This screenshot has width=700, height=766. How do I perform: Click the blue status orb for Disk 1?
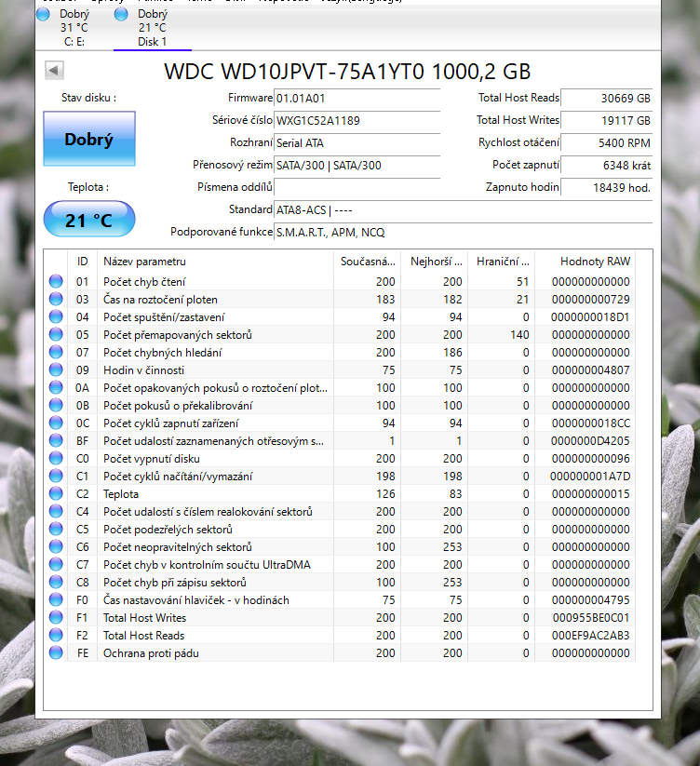(x=121, y=14)
